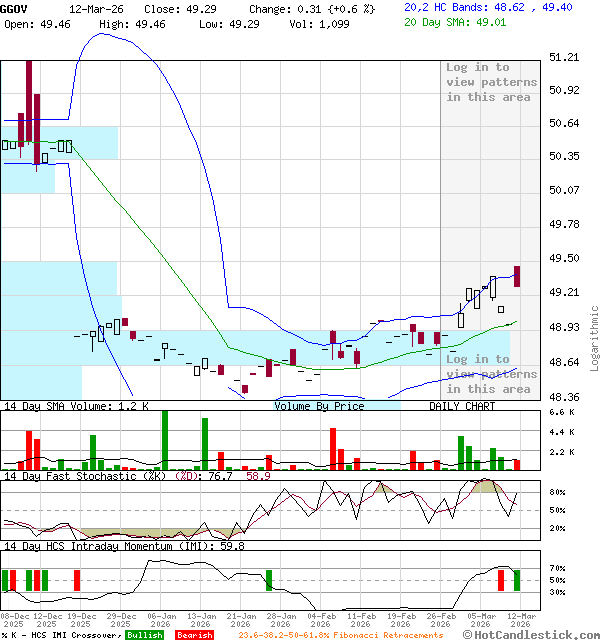Click the latest red candlestick on 12-Mar
This screenshot has height=640, width=600.
(517, 277)
